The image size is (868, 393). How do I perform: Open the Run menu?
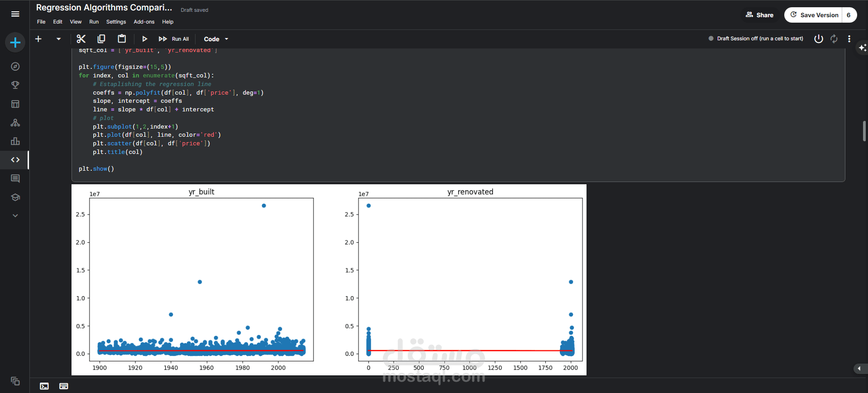coord(94,22)
